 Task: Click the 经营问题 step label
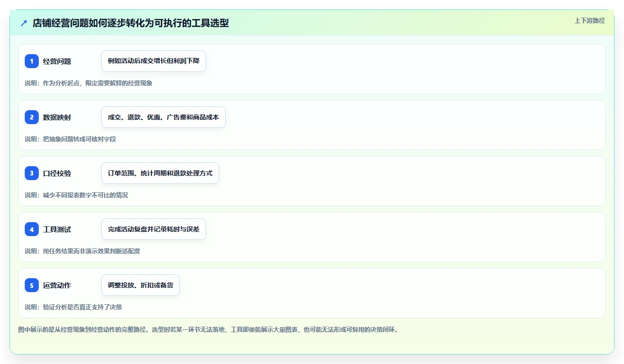(x=57, y=61)
